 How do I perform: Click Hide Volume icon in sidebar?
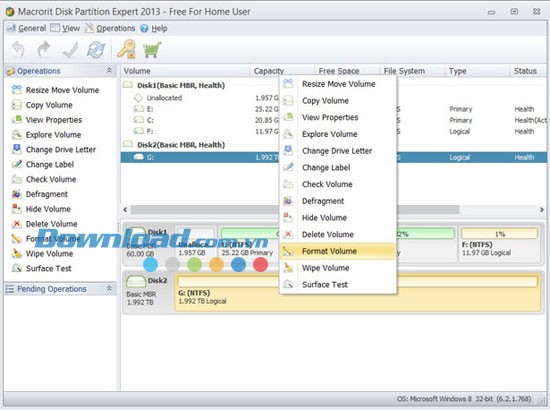click(x=16, y=209)
